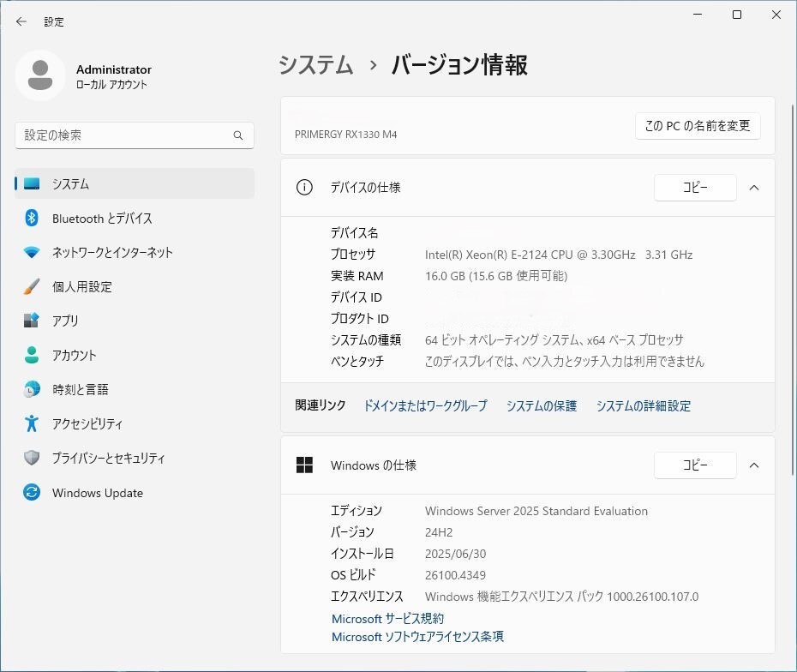Open Microsoft ソフトウェアライセンス条項 link

click(417, 636)
